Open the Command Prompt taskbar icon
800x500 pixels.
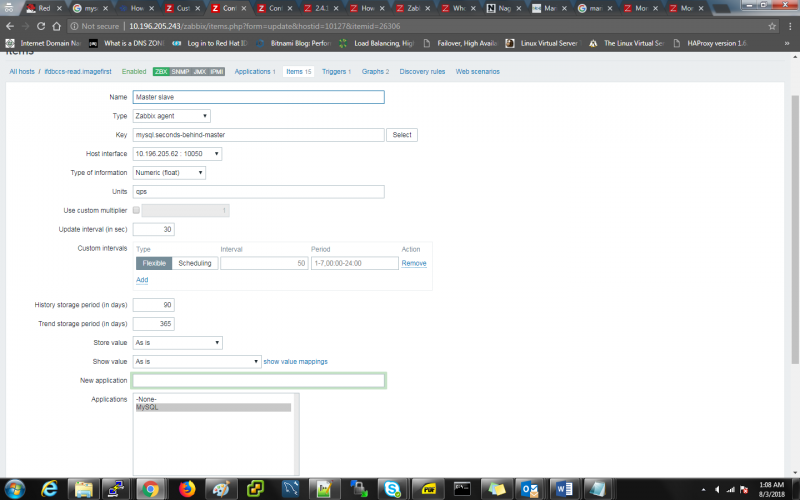point(462,489)
